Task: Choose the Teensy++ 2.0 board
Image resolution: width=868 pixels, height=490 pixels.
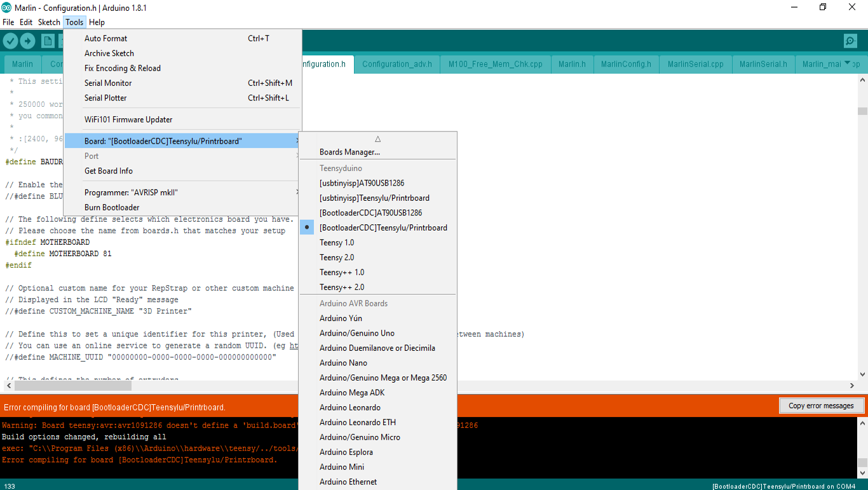Action: [x=341, y=287]
